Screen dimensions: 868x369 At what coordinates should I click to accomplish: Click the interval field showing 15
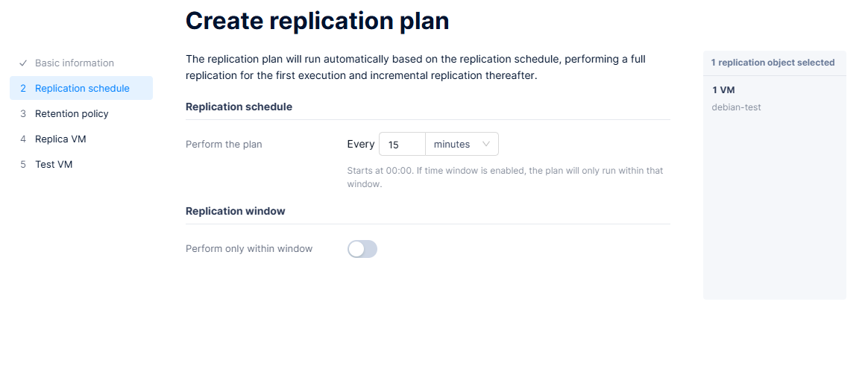[402, 145]
